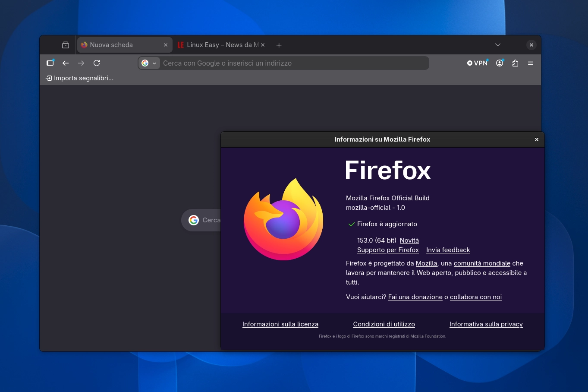The height and width of the screenshot is (392, 588).
Task: Open the Firefox View icon in tab bar
Action: click(x=66, y=45)
